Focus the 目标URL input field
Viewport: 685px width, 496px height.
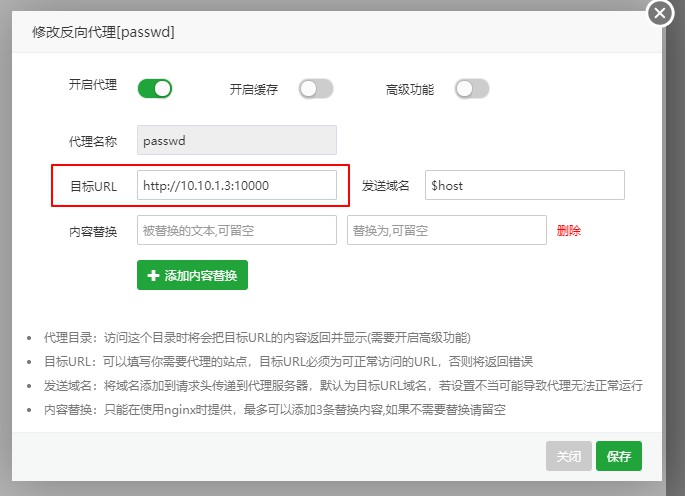[x=236, y=185]
